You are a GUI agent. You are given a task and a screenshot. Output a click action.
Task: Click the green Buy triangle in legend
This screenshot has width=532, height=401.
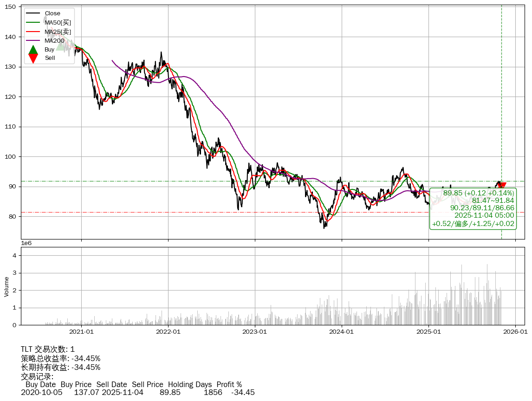click(x=33, y=50)
